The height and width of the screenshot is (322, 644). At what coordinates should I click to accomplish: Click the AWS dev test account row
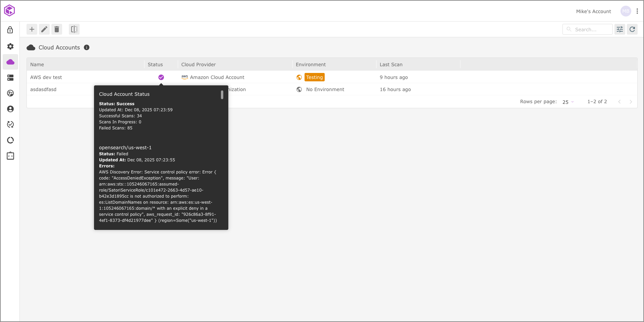(x=46, y=77)
